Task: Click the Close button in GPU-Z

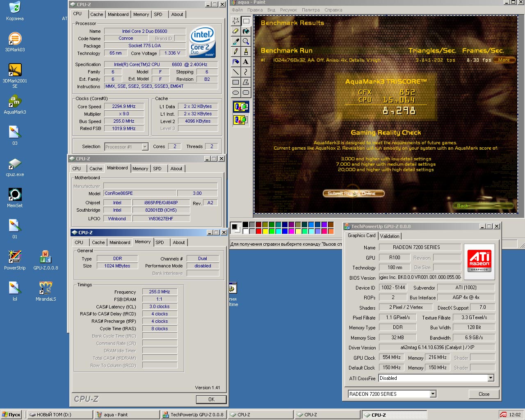Action: click(x=484, y=394)
